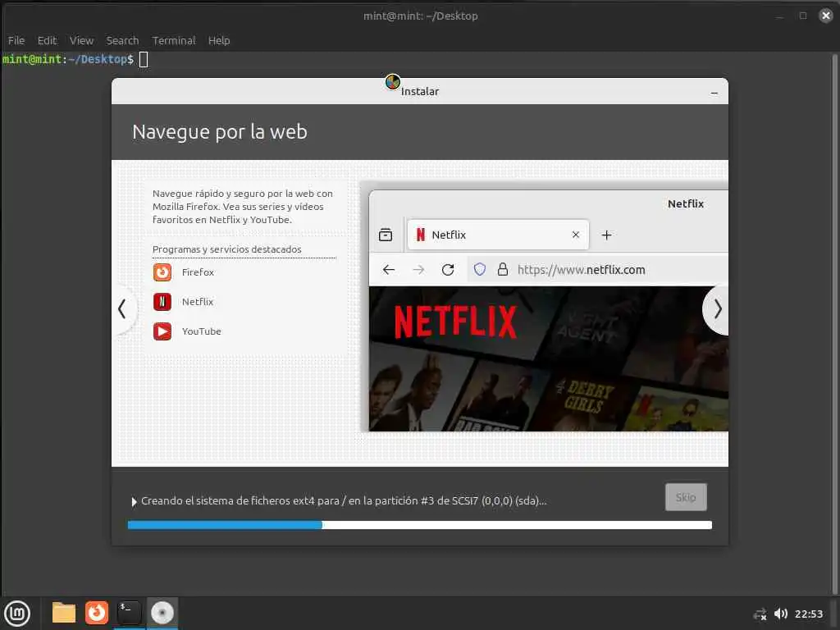The image size is (840, 630).
Task: Click the new tab plus icon
Action: [606, 235]
